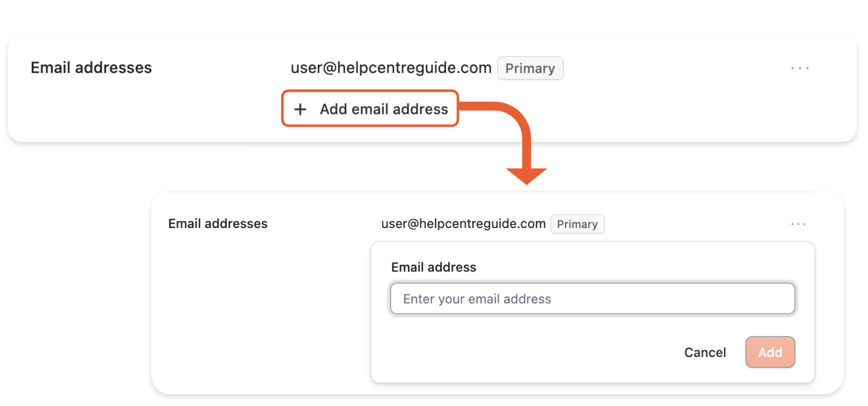Screen dimensions: 868x406
Task: Click the upper Email addresses heading
Action: (91, 68)
